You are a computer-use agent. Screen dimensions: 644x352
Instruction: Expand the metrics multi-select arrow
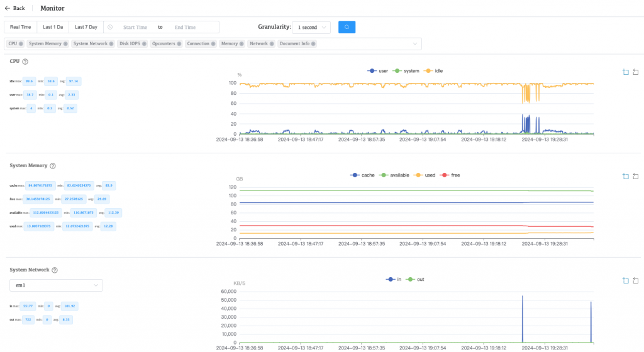[x=414, y=44]
